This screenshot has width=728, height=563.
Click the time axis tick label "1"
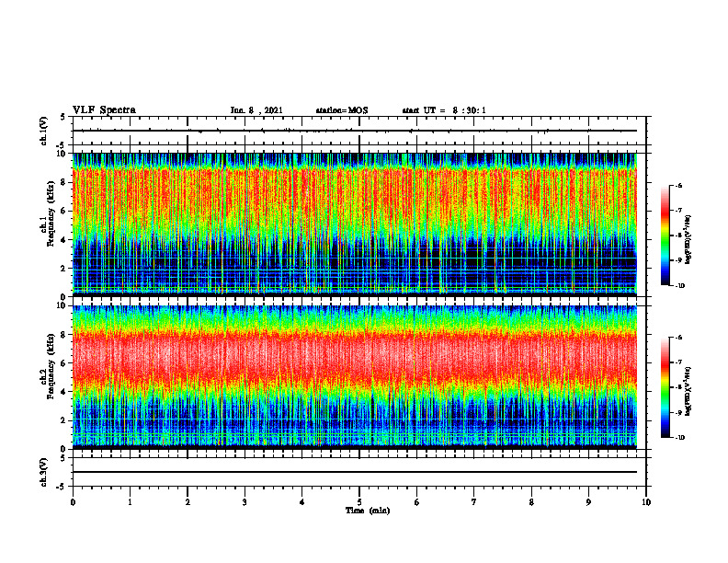pyautogui.click(x=130, y=502)
